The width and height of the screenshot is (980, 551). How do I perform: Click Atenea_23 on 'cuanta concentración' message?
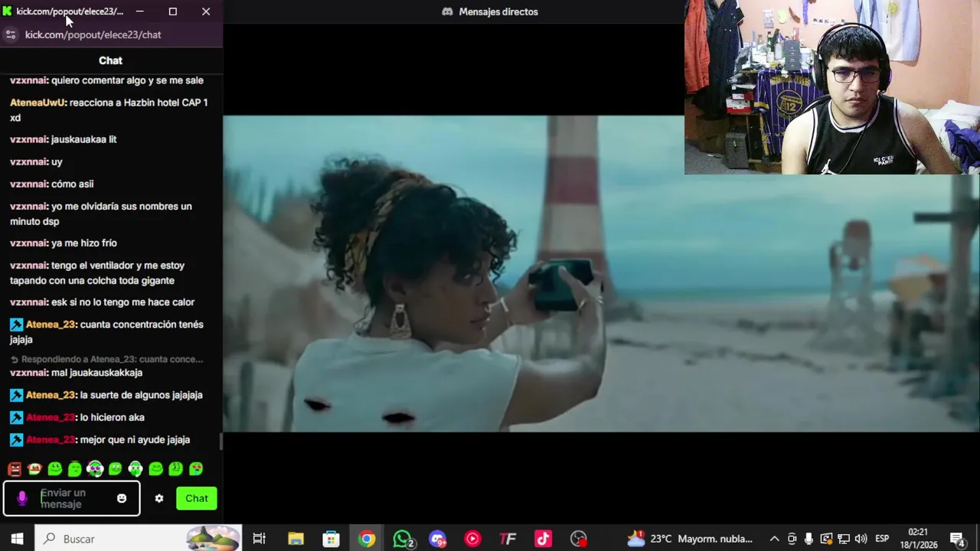coord(51,324)
